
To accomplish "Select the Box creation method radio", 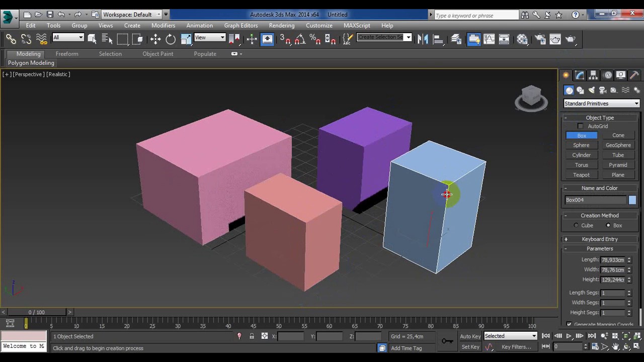I will coord(608,226).
